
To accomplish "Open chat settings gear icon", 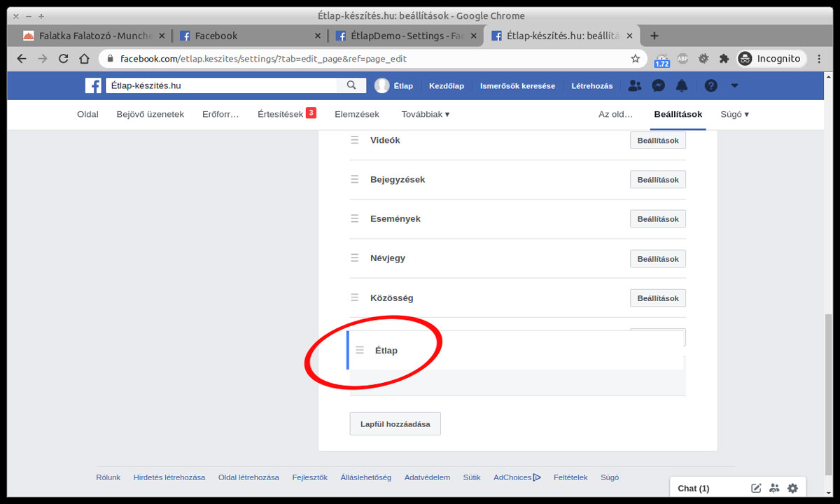I will [792, 488].
